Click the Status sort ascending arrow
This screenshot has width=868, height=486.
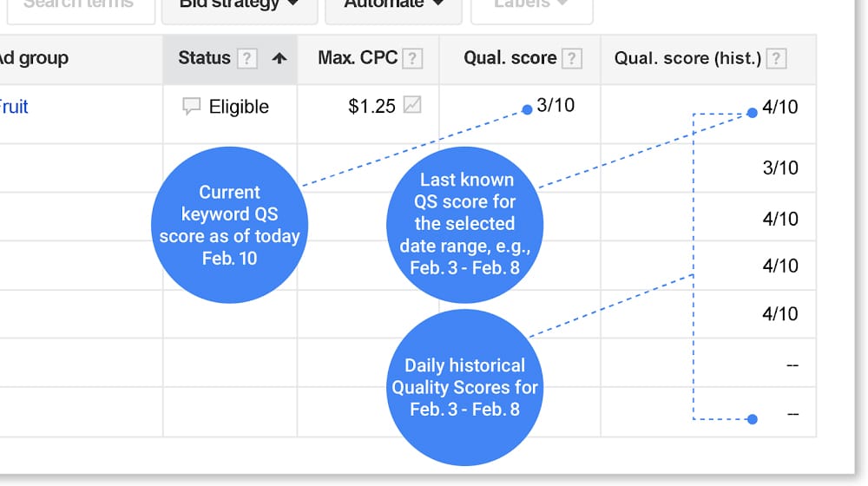[x=279, y=58]
